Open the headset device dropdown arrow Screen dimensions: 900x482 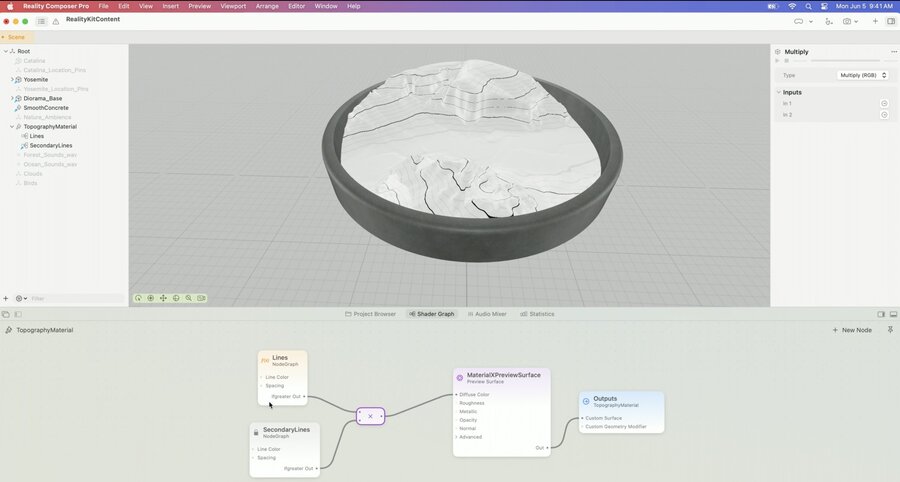[x=810, y=21]
